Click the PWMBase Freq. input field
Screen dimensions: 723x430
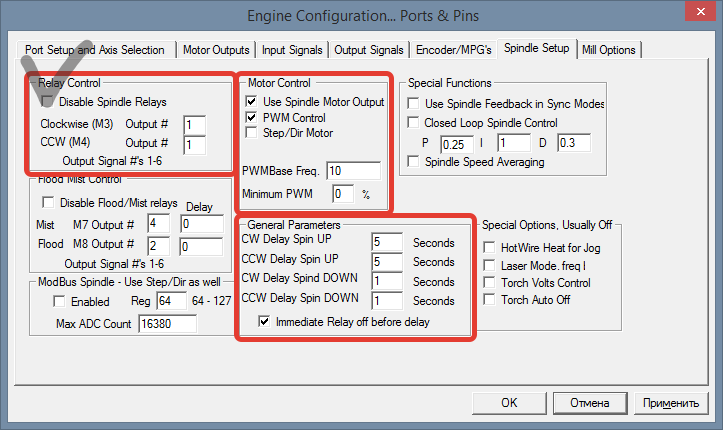352,170
